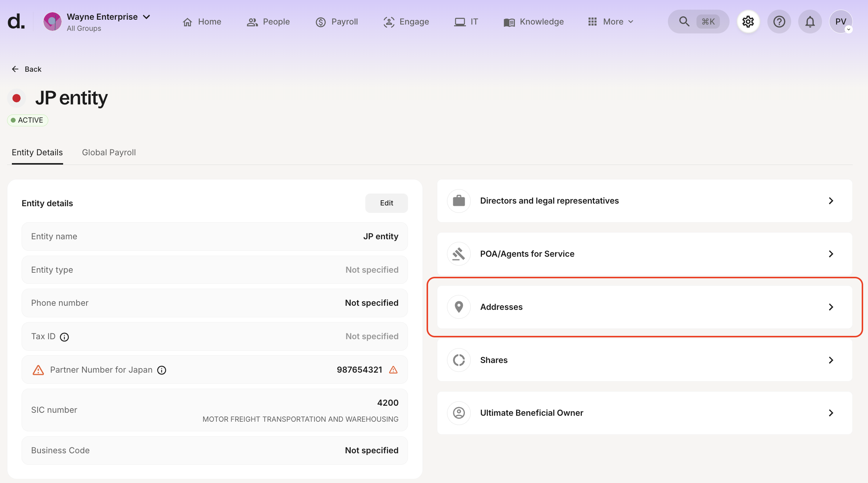Open the Tax ID info tooltip icon
Screen dimensions: 868x483
[x=65, y=337]
